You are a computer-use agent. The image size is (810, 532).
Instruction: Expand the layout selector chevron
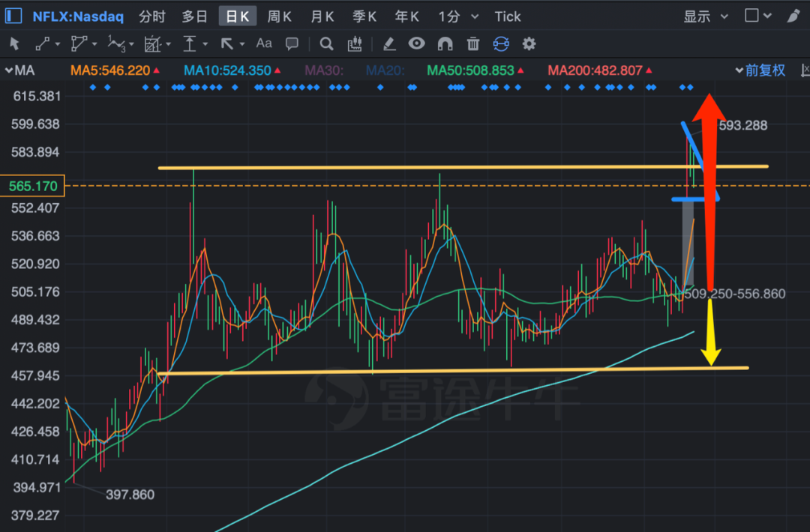coord(768,16)
